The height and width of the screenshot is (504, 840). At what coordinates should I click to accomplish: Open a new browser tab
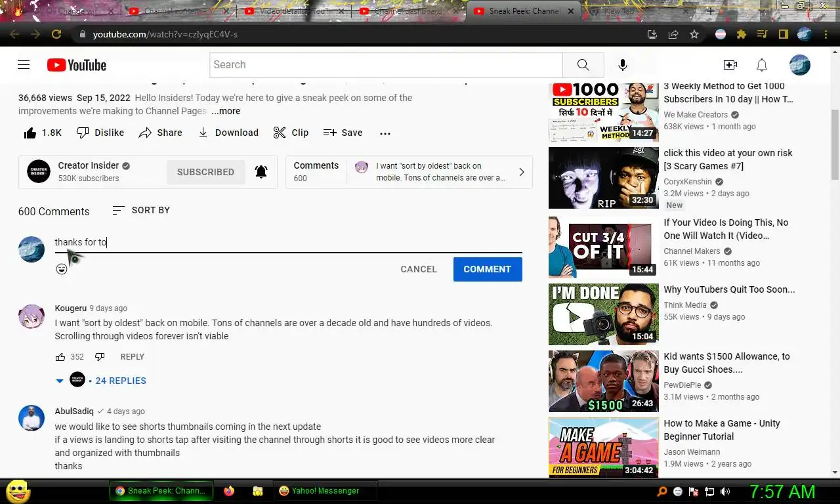pyautogui.click(x=710, y=11)
